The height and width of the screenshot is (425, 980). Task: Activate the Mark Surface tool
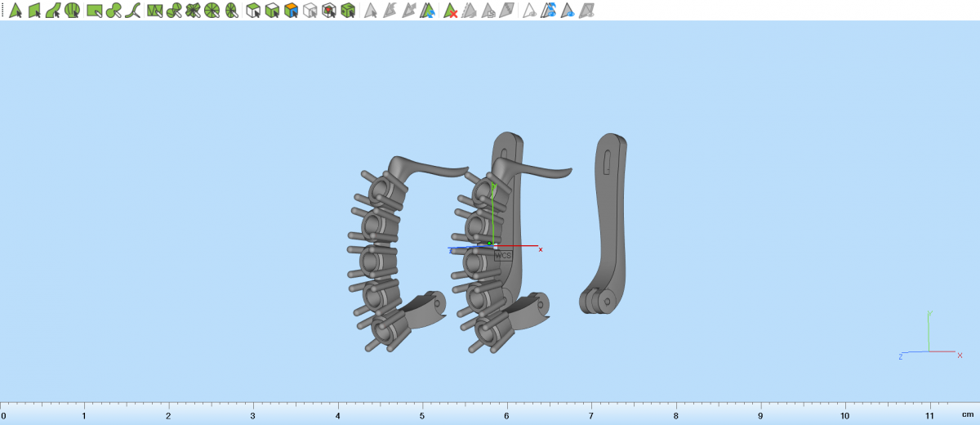tap(54, 11)
